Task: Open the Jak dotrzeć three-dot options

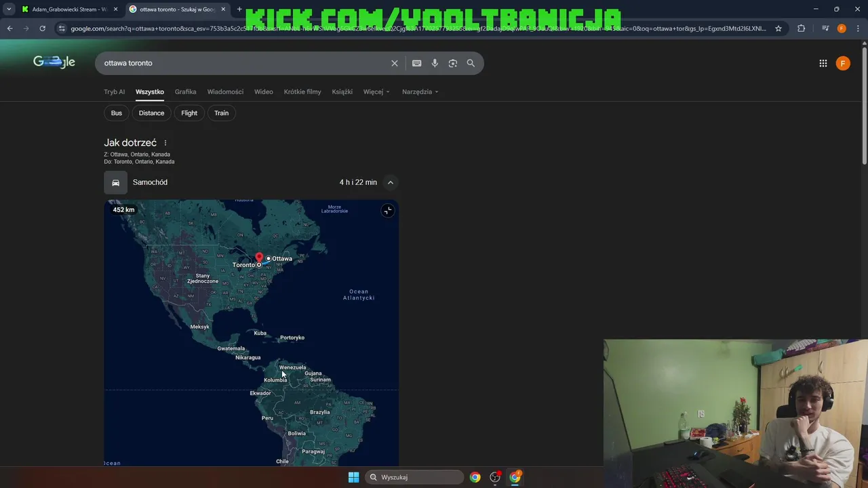Action: 165,143
